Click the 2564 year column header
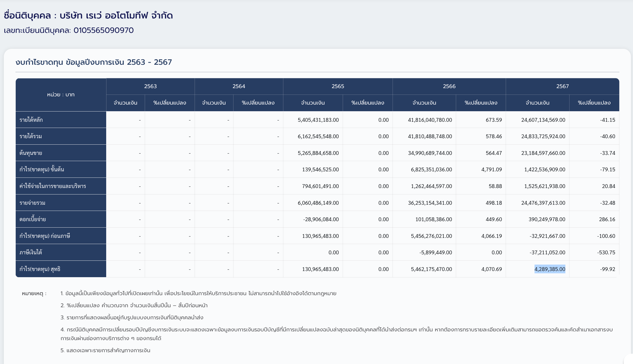 pos(239,86)
